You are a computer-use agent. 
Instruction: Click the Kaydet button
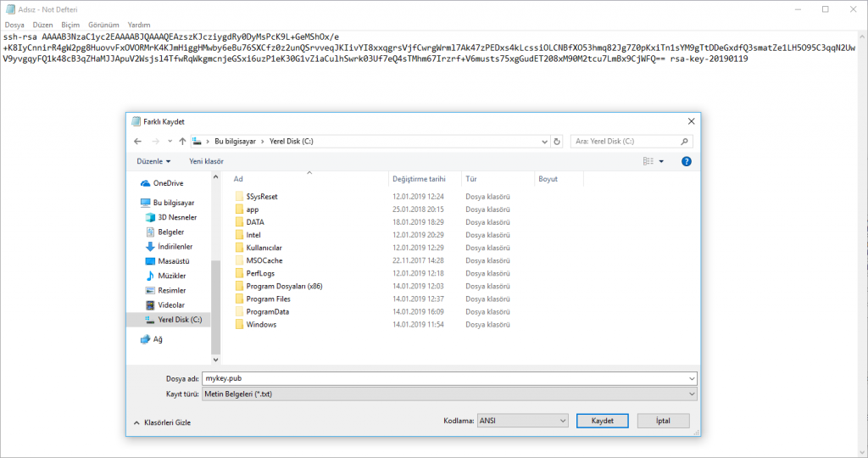coord(603,421)
